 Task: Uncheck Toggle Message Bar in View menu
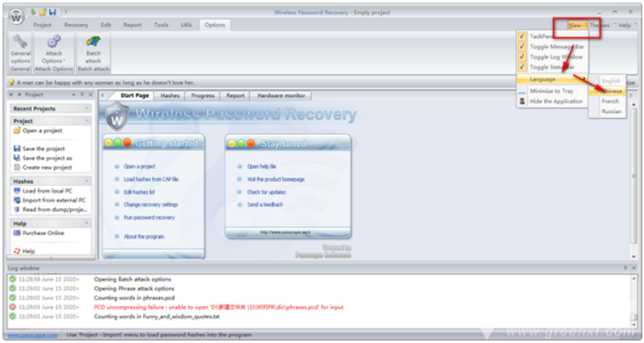522,46
